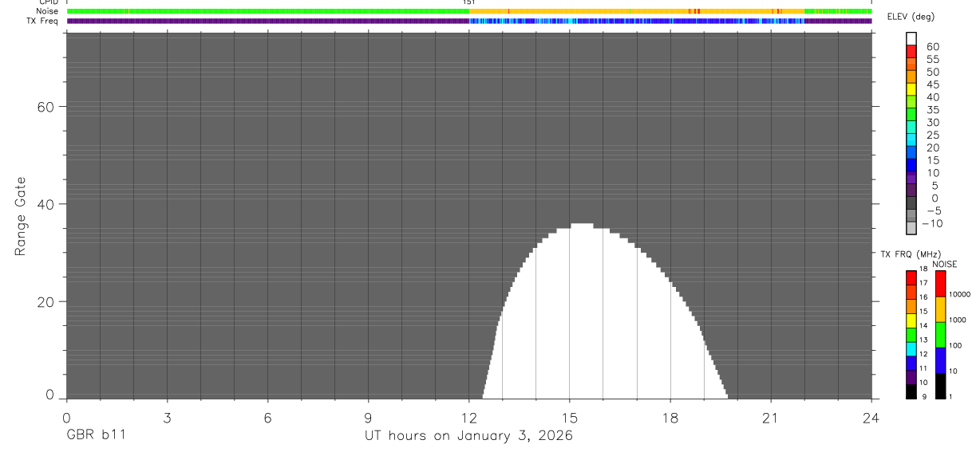Image resolution: width=980 pixels, height=452 pixels.
Task: Click the blue portion of the TX Freq strip
Action: (x=638, y=21)
